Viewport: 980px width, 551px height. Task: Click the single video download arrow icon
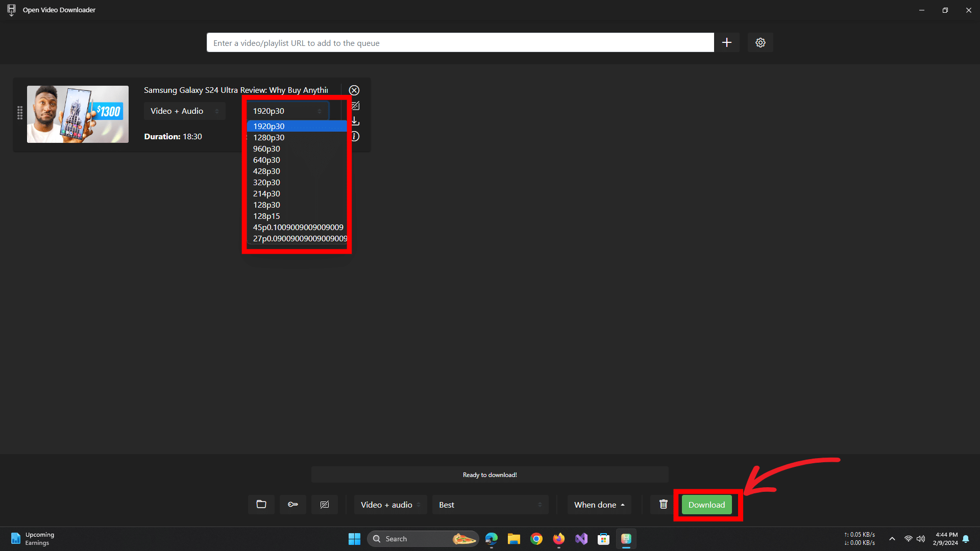point(356,121)
